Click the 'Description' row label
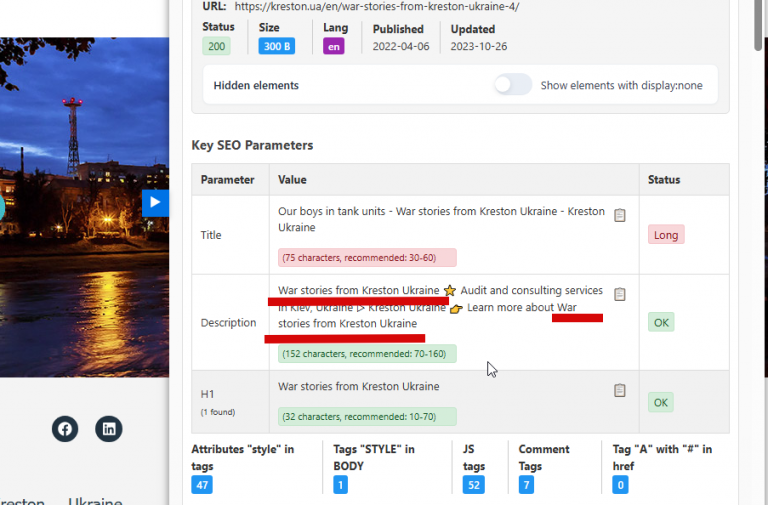Image resolution: width=768 pixels, height=505 pixels. tap(228, 323)
